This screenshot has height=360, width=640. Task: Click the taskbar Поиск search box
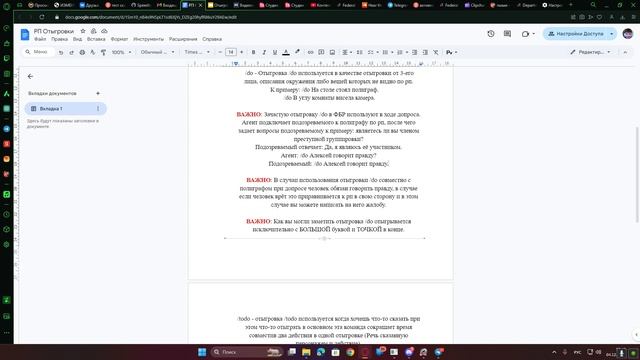[247, 352]
